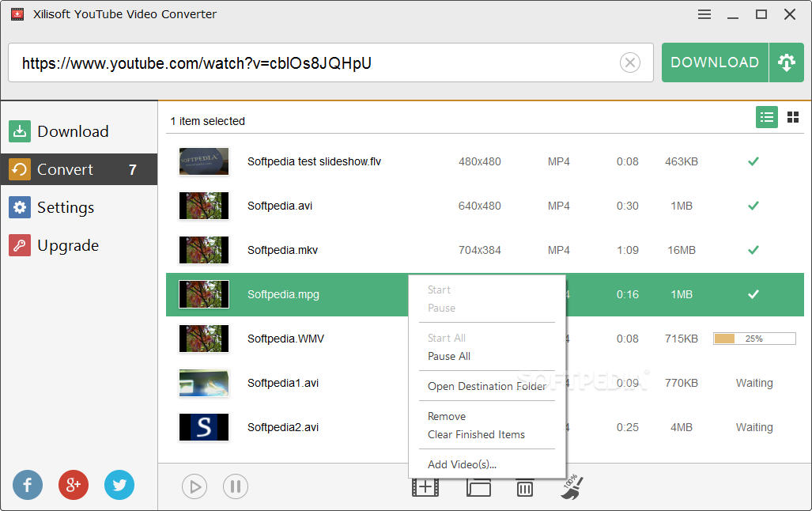Click checkmark status of Softpedia.avi
This screenshot has height=511, width=812.
tap(753, 206)
